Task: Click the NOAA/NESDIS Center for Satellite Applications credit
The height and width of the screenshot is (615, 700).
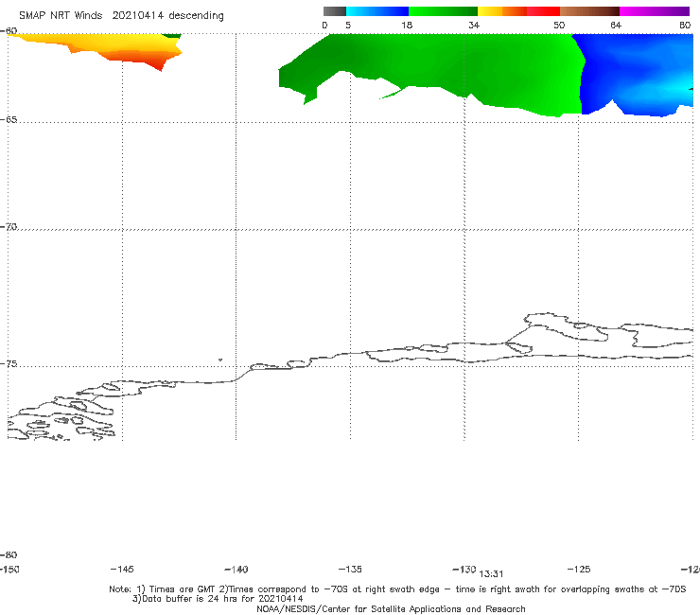Action: [391, 608]
